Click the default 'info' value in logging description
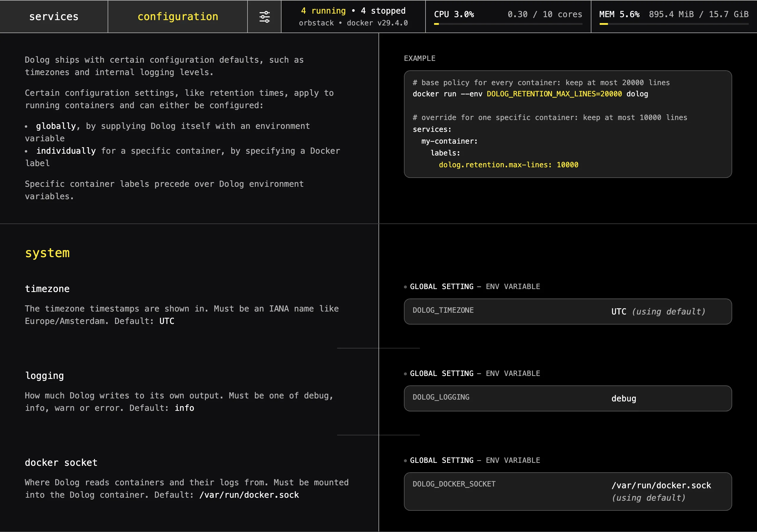The image size is (757, 532). pyautogui.click(x=184, y=408)
